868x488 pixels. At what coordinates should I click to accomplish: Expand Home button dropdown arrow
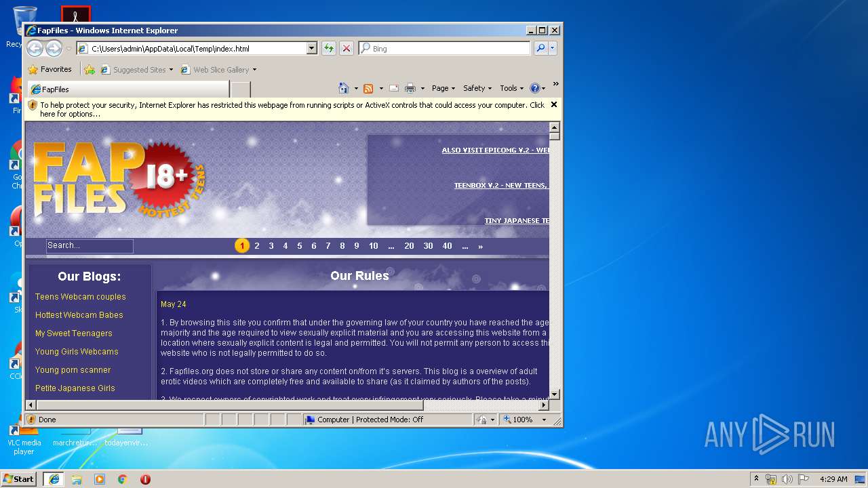point(355,88)
